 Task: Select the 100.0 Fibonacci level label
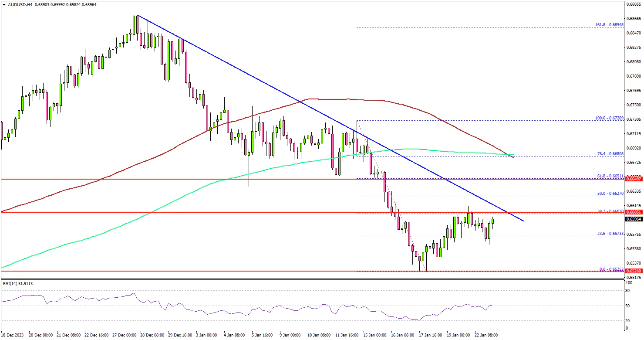609,118
